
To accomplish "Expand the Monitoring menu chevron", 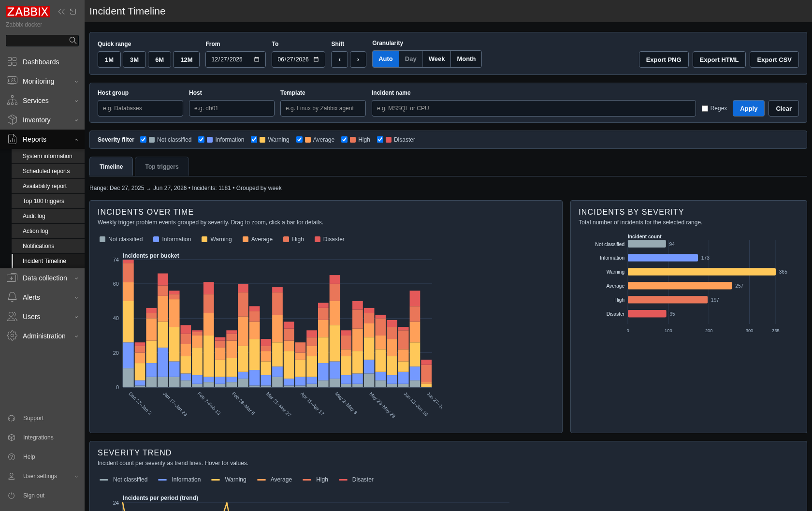I will coord(76,81).
